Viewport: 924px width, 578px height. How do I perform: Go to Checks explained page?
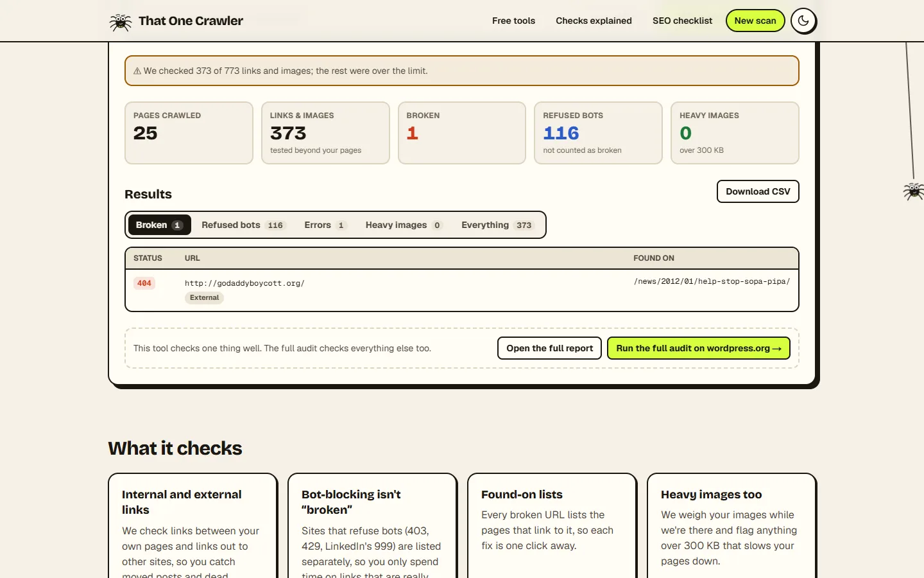594,21
